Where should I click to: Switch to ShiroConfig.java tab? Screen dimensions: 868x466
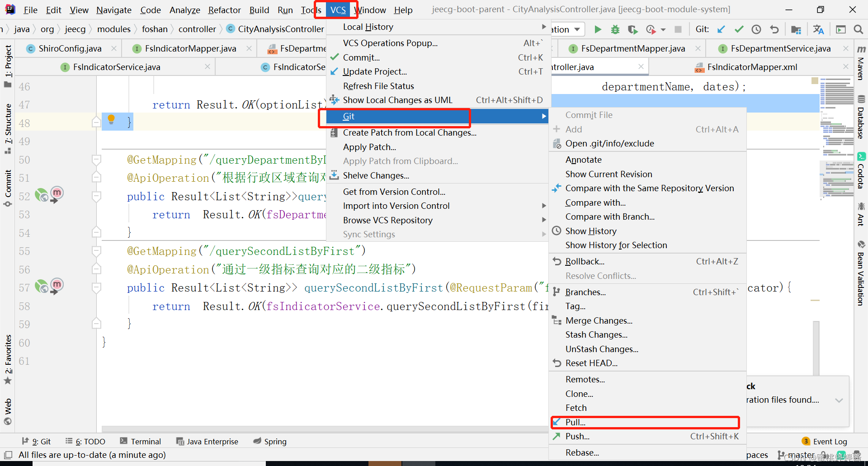click(70, 48)
